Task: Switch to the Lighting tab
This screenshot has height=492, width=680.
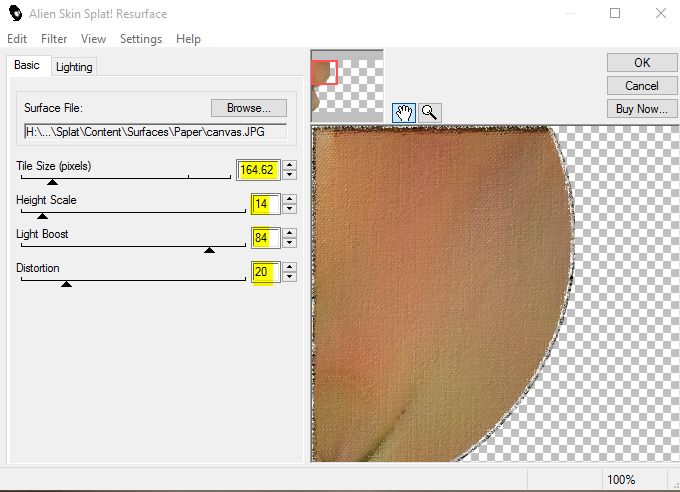Action: coord(74,67)
